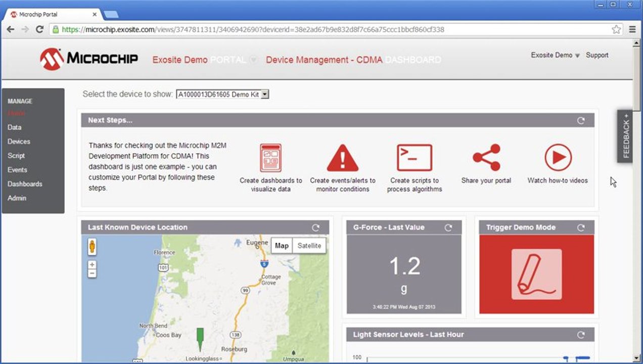Viewport: 643px width, 364px height.
Task: Switch the map to Map view
Action: click(282, 246)
